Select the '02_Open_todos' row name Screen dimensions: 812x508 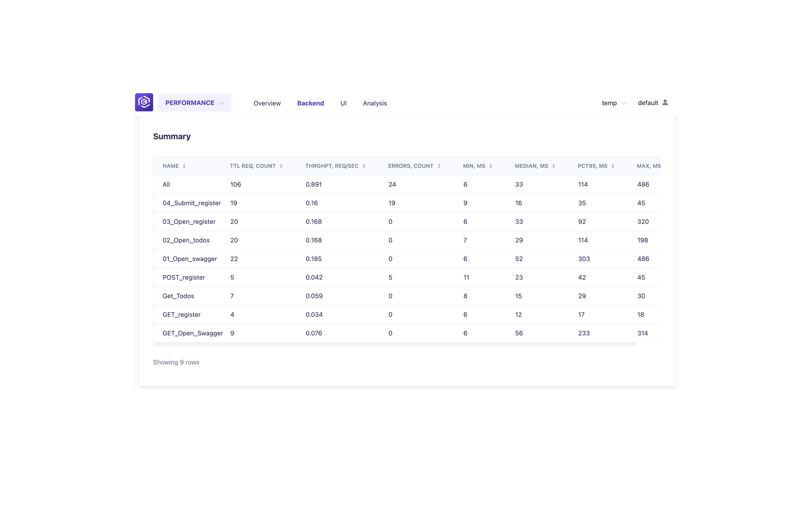click(x=186, y=240)
